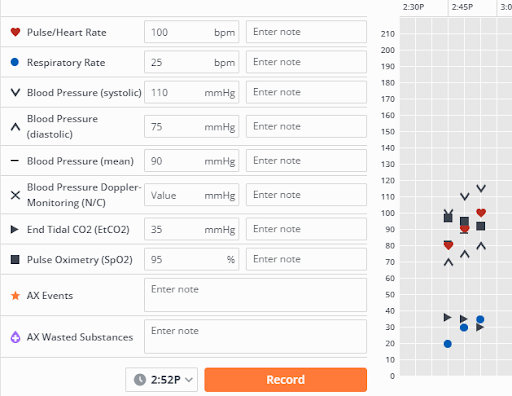The width and height of the screenshot is (512, 396).
Task: Click the systolic blood pressure V icon
Action: point(15,92)
